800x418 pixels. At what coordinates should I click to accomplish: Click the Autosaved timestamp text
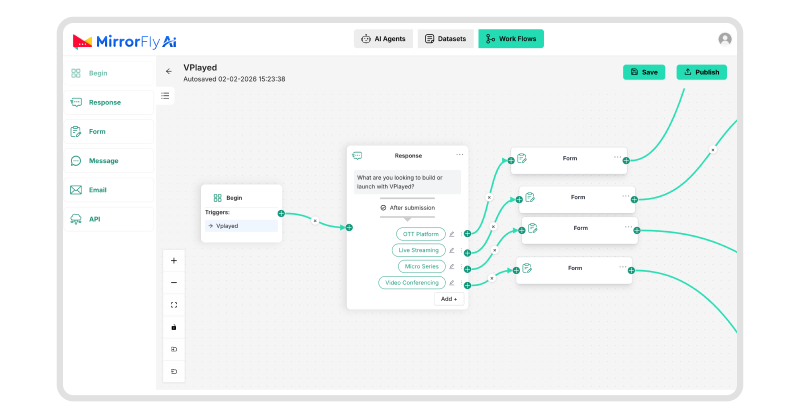(x=234, y=79)
